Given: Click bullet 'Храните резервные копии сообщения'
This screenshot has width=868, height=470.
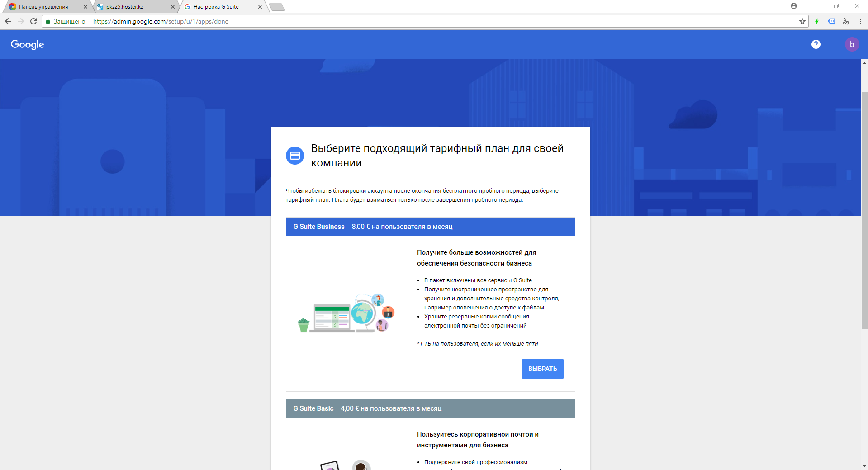Looking at the screenshot, I should click(477, 321).
